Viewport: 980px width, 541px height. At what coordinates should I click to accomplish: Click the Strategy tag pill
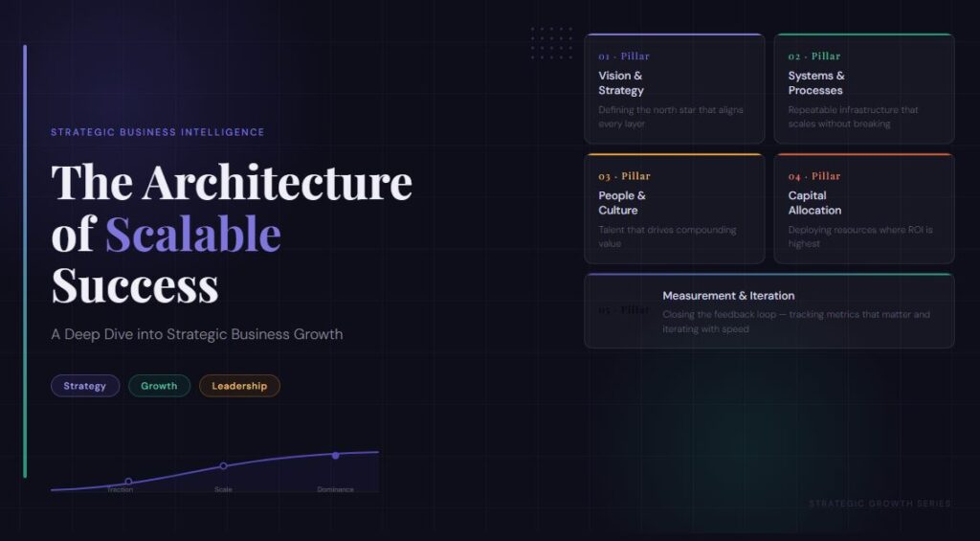coord(85,386)
